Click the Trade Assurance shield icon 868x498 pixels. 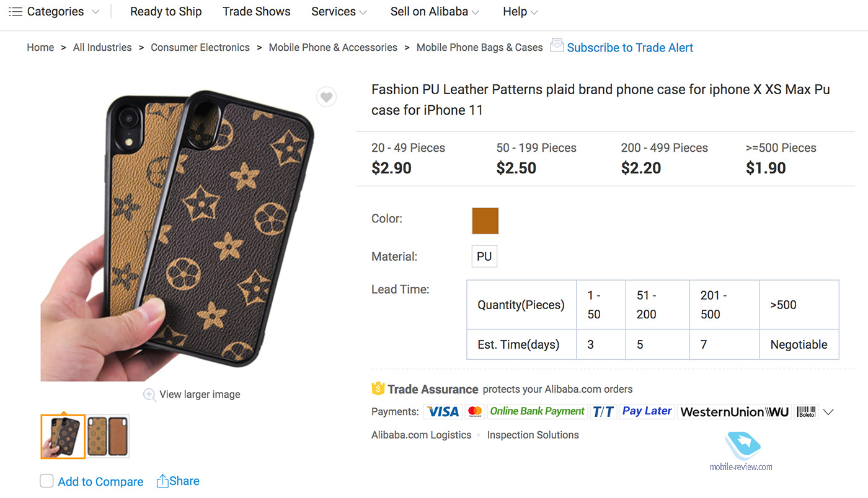378,389
